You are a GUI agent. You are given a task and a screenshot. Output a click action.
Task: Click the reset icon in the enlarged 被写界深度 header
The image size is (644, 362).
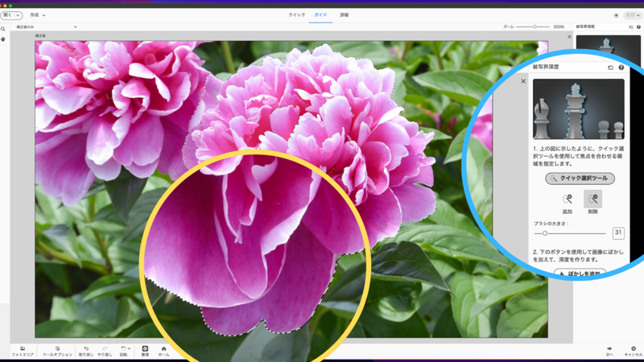coord(611,68)
